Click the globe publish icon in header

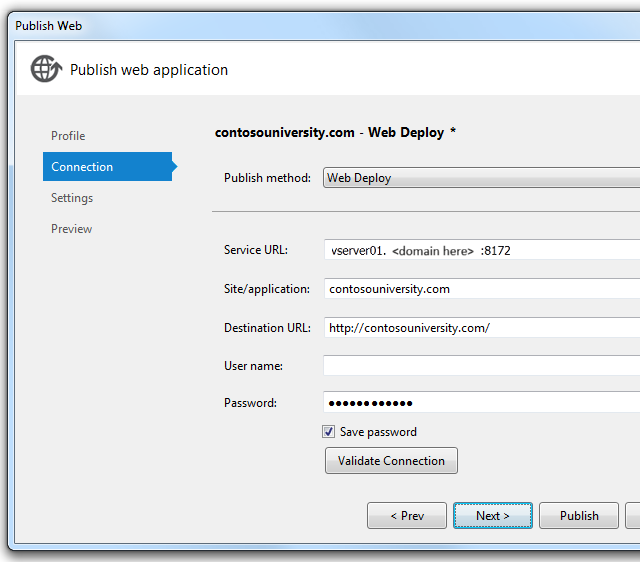point(46,69)
